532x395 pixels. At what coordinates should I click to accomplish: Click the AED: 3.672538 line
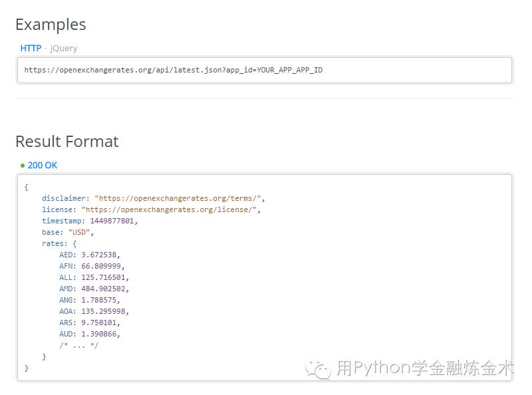coord(90,255)
